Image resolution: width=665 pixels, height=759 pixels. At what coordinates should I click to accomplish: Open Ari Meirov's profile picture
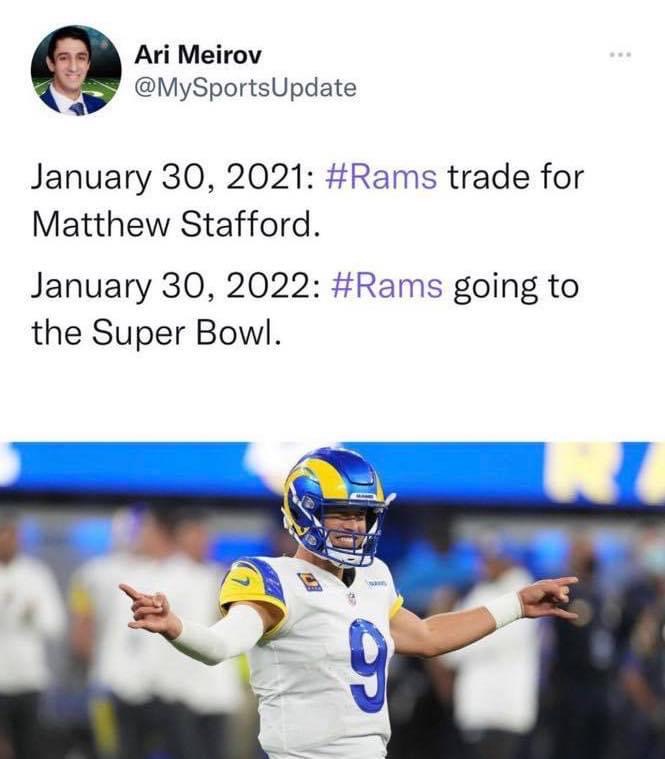pos(76,70)
